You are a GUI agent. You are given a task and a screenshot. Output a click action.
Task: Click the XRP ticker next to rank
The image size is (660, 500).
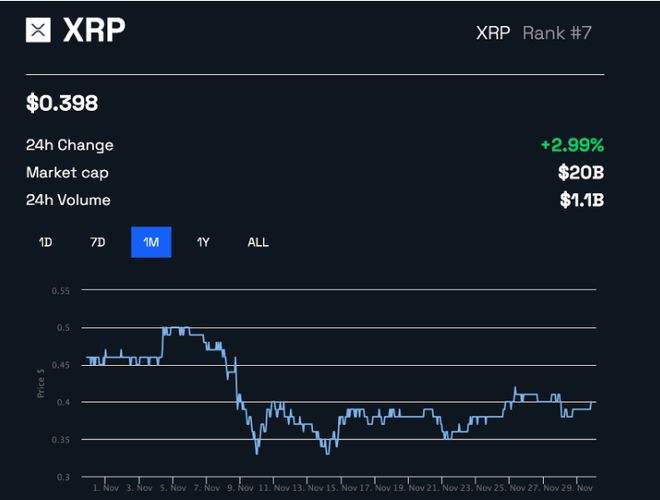[x=493, y=33]
